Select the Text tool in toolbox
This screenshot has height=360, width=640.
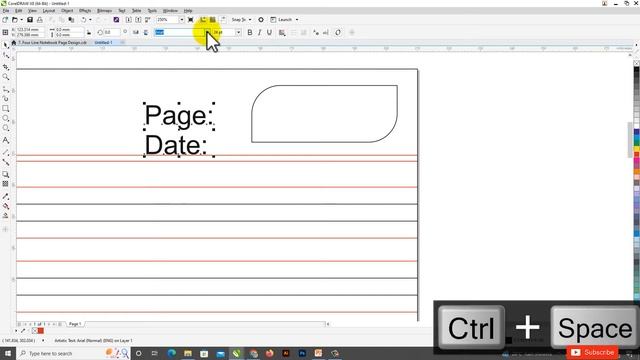point(6,140)
